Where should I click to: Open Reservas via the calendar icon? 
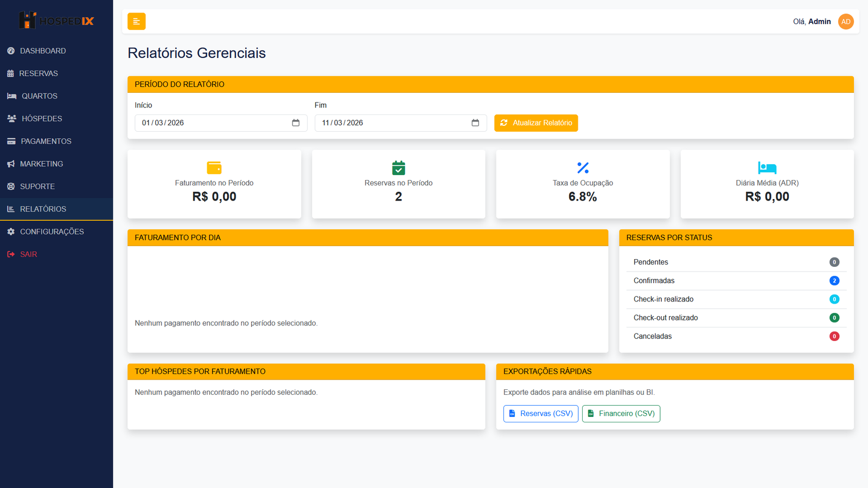11,73
